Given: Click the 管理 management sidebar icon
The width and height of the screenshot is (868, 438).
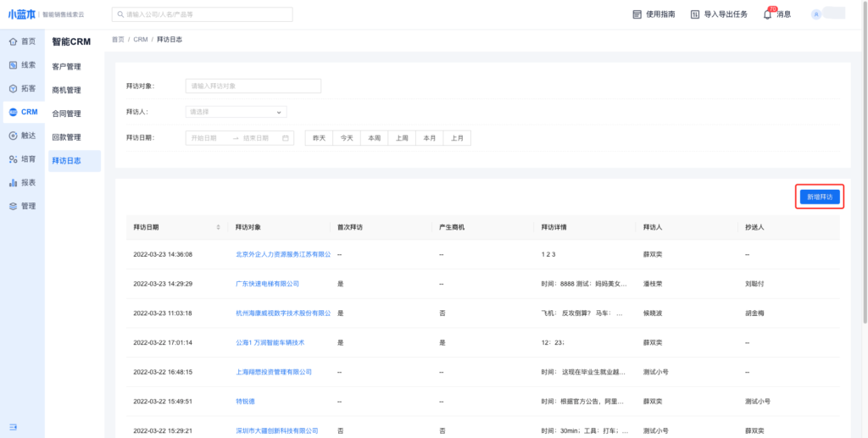Looking at the screenshot, I should pos(13,206).
